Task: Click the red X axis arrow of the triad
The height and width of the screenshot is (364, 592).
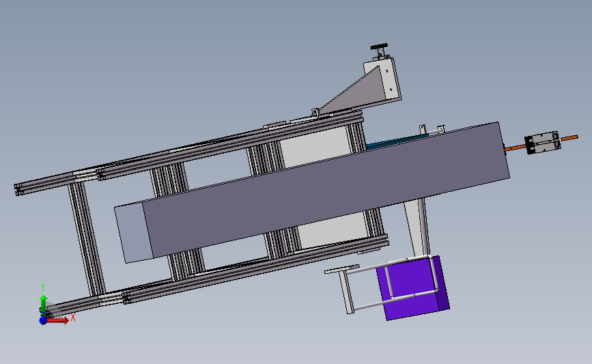Action: (x=58, y=320)
